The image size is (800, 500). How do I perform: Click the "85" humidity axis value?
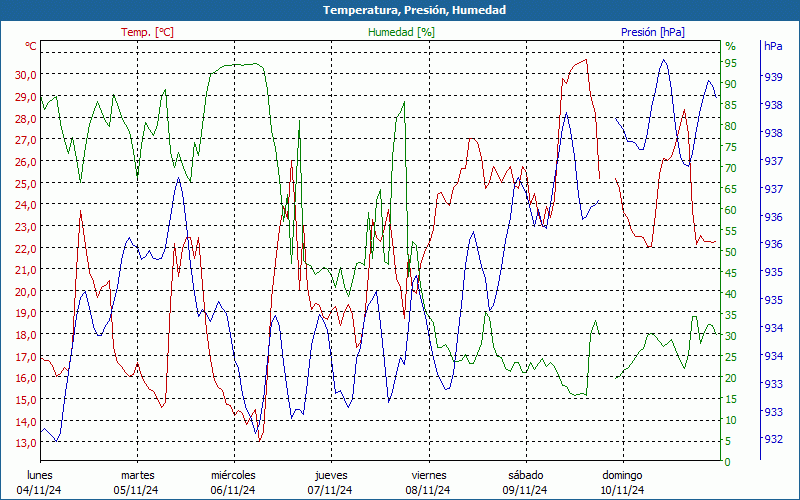731,105
